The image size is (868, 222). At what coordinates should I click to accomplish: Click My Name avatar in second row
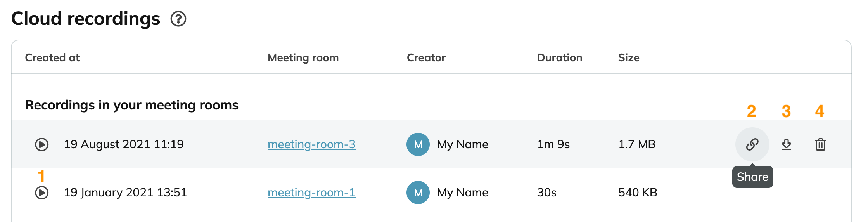[418, 193]
